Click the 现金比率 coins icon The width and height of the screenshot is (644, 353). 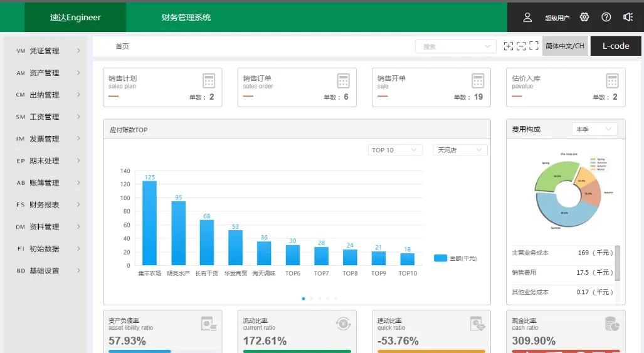tap(612, 324)
